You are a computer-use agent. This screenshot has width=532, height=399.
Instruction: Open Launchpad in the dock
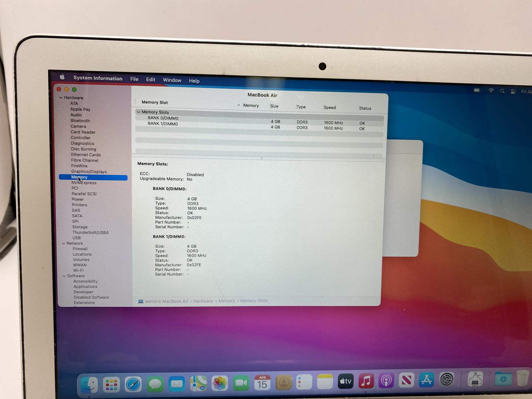tap(111, 385)
